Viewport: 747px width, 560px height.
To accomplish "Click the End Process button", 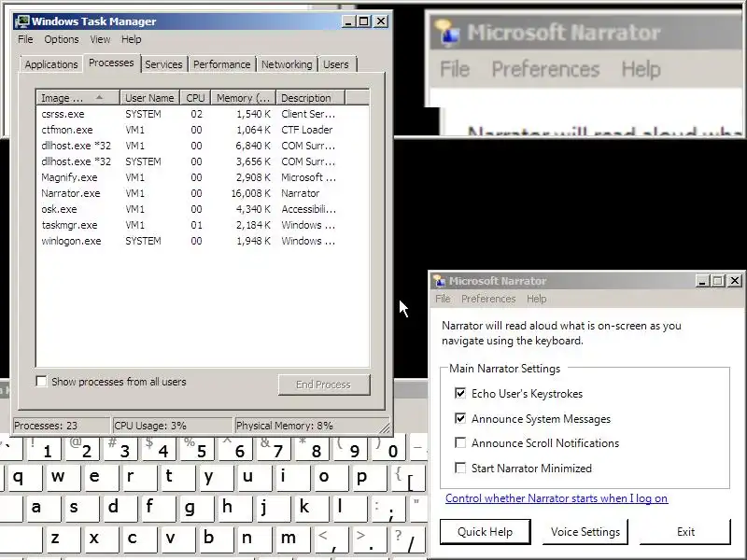I will 323,385.
